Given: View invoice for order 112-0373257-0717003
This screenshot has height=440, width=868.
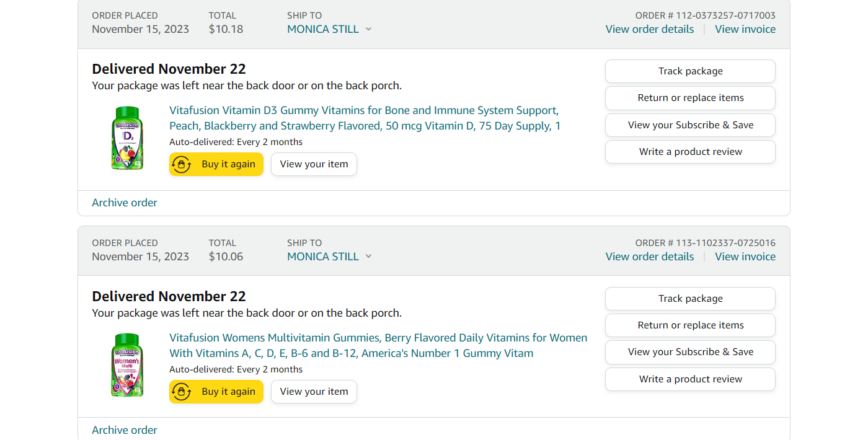Looking at the screenshot, I should pos(745,29).
